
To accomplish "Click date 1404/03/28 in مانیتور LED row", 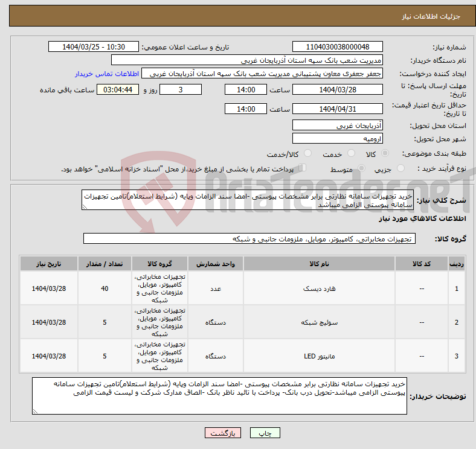I will click(x=49, y=356).
